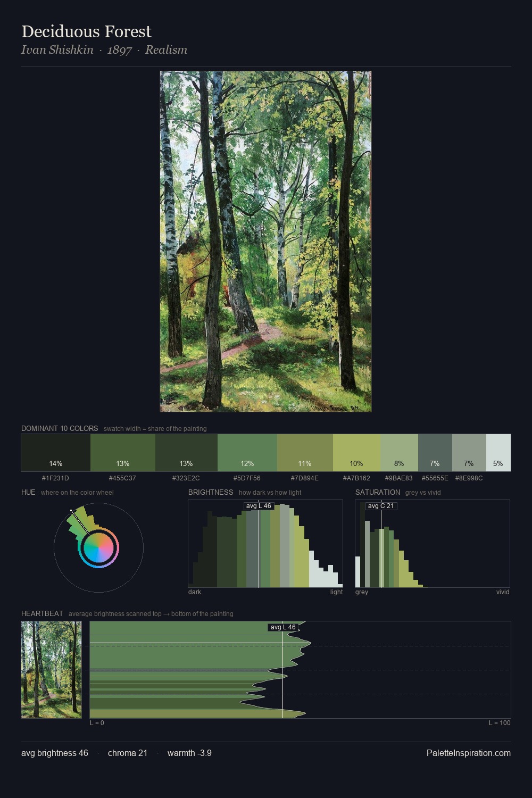Screen dimensions: 532x798
Task: Click the 'chroma 21' footer stat
Action: [128, 753]
